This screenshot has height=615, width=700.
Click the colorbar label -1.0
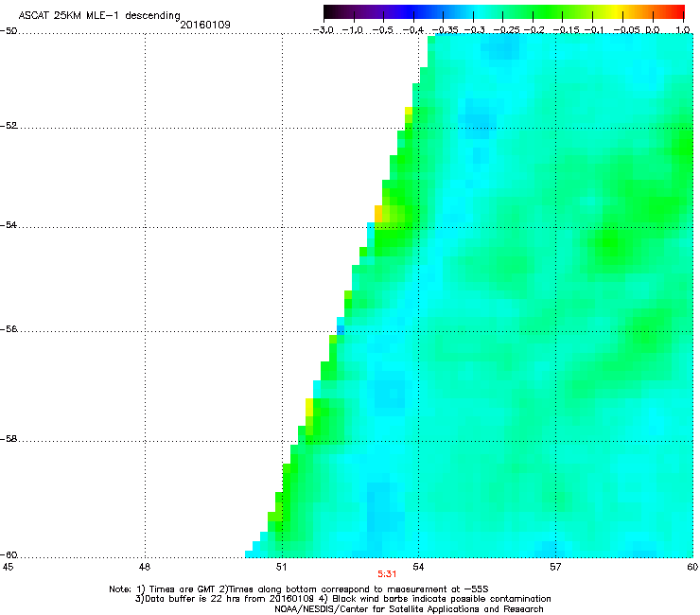353,30
